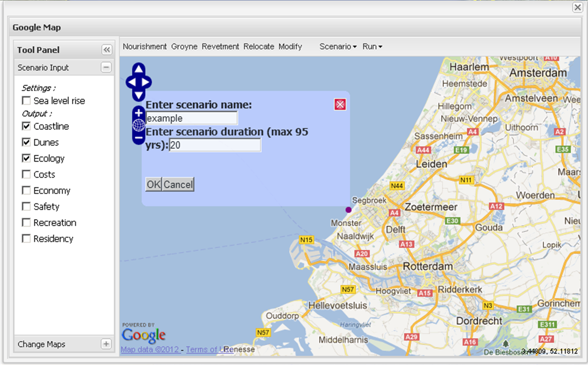Viewport: 588px width, 365px height.
Task: Click the N44 road shield
Action: pyautogui.click(x=397, y=186)
